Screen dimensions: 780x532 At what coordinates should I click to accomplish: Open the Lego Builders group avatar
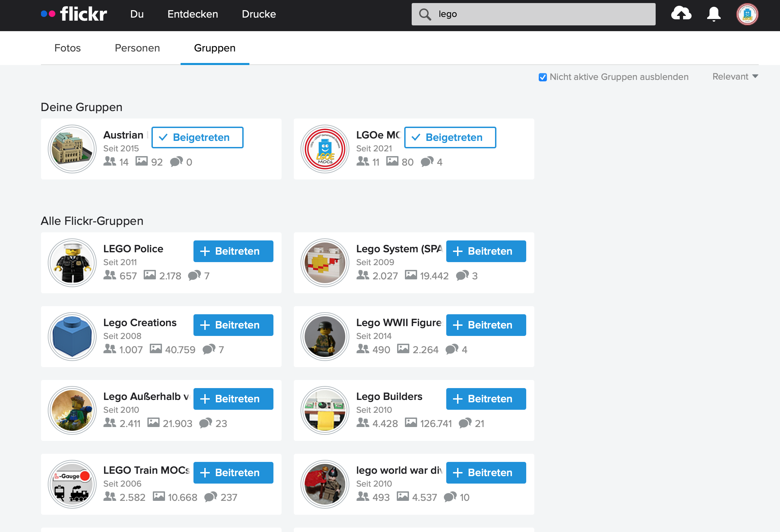tap(325, 410)
